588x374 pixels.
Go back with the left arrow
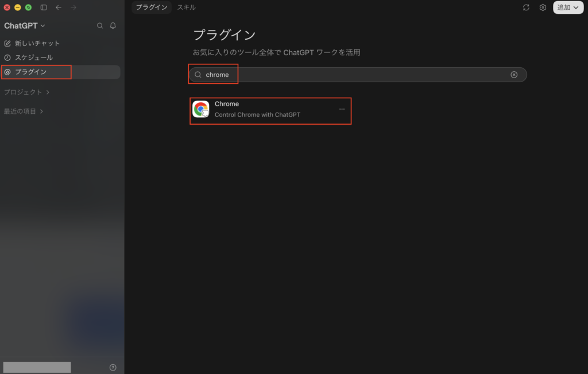[59, 7]
